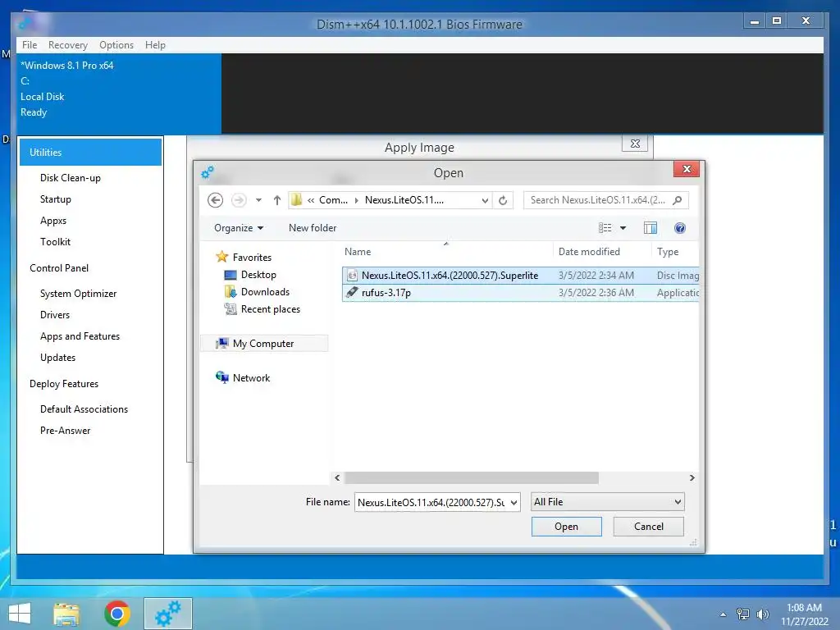Viewport: 840px width, 630px height.
Task: Open Toolkit in sidebar
Action: pos(55,242)
